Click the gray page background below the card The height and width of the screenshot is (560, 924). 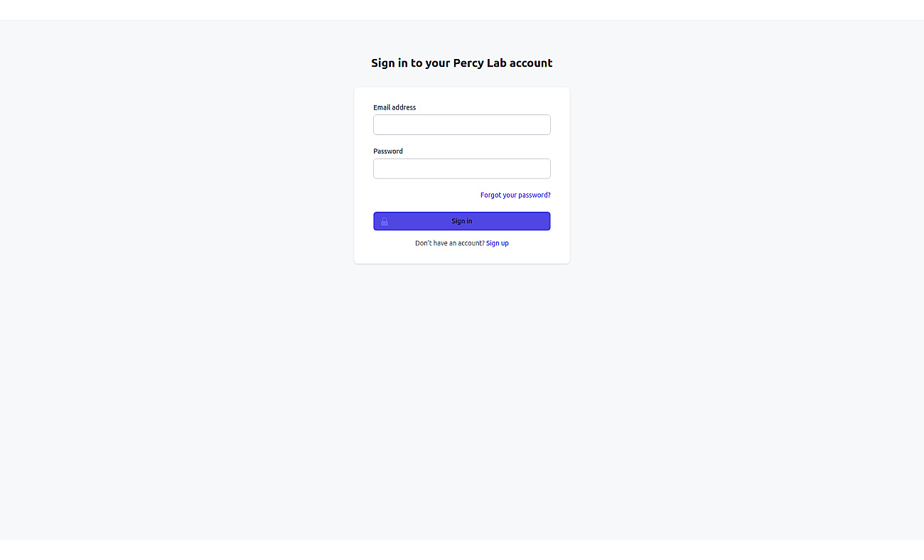462,398
